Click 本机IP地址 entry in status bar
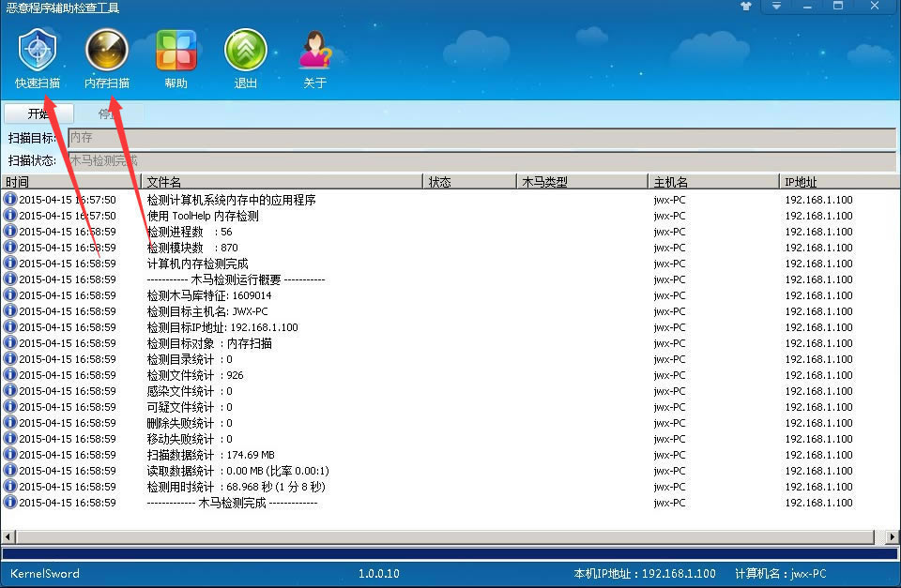 (645, 574)
